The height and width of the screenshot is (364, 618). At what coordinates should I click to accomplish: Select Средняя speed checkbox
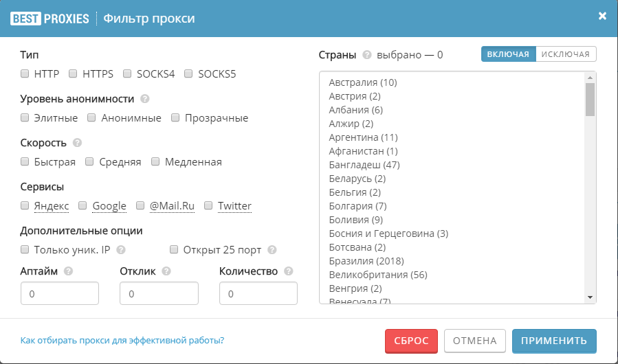[89, 161]
